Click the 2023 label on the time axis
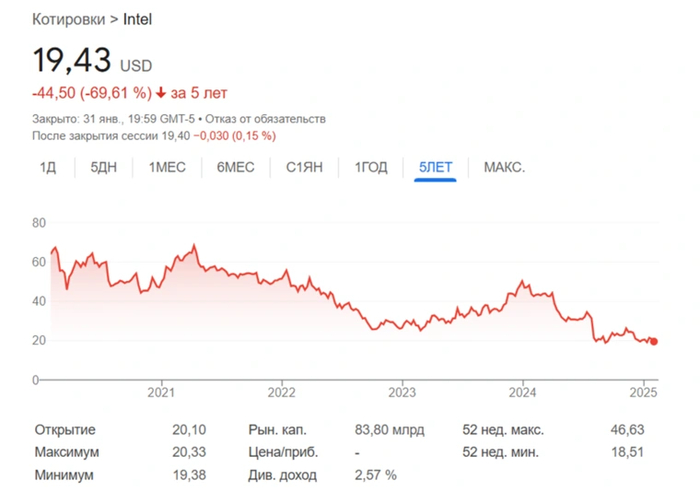 click(x=402, y=393)
